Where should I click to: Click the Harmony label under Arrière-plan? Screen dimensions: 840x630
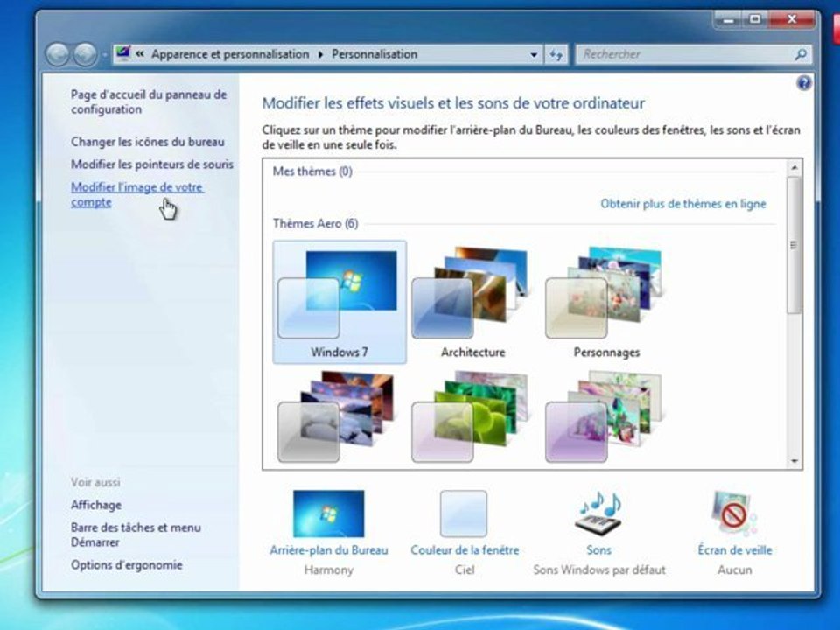(x=328, y=570)
